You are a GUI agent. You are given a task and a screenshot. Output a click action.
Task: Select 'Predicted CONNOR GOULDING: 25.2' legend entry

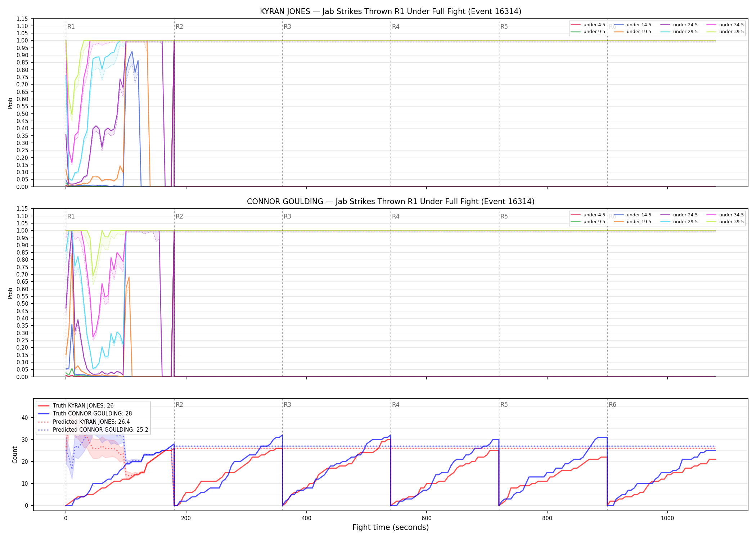pos(93,430)
